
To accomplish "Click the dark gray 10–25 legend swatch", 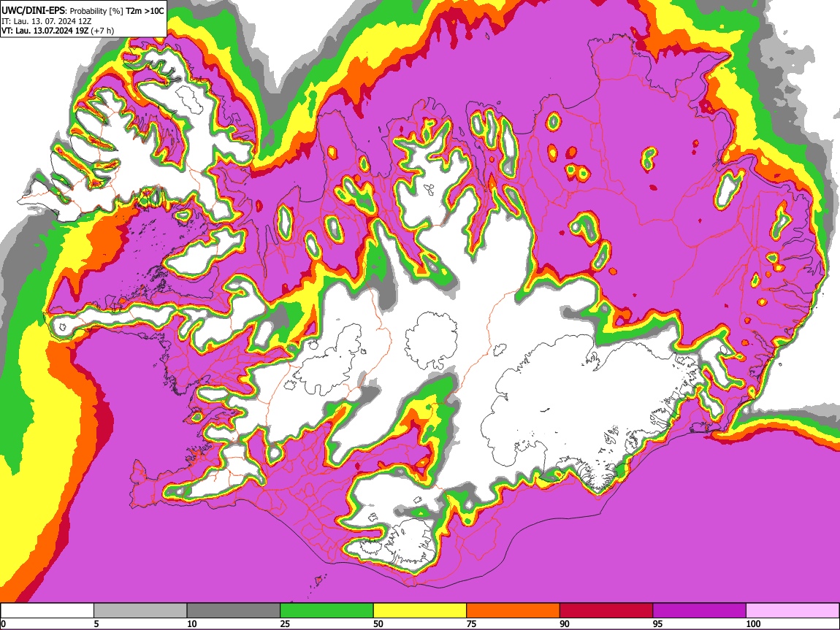I will point(234,611).
